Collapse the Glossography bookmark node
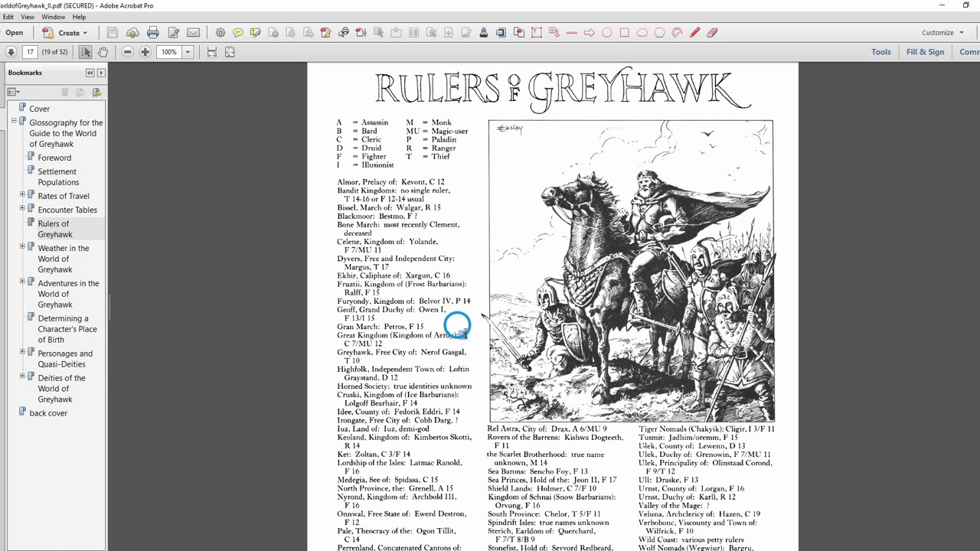The width and height of the screenshot is (980, 551). click(14, 121)
